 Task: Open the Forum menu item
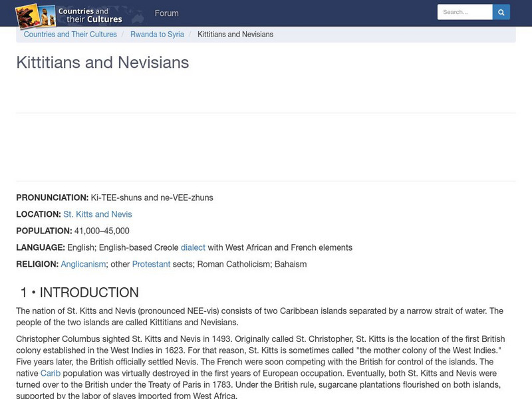pyautogui.click(x=167, y=13)
